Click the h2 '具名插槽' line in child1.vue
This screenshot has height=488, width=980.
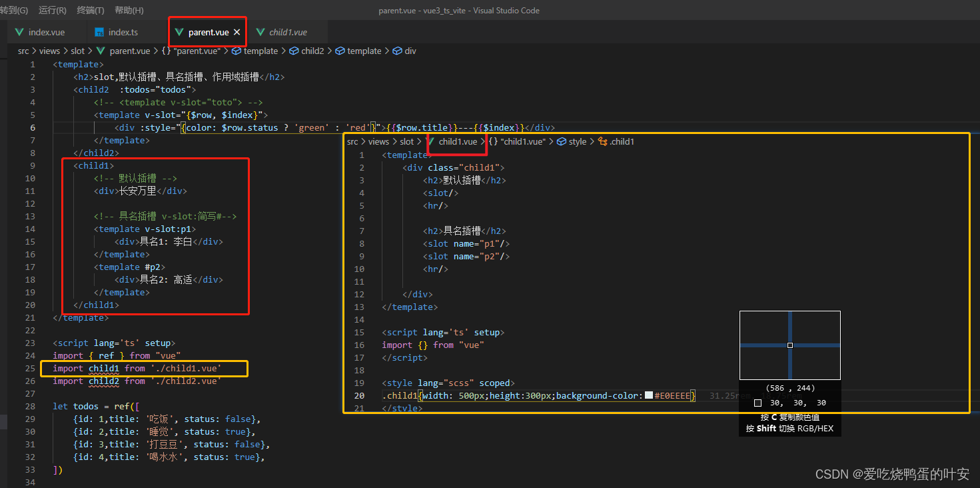pyautogui.click(x=464, y=231)
